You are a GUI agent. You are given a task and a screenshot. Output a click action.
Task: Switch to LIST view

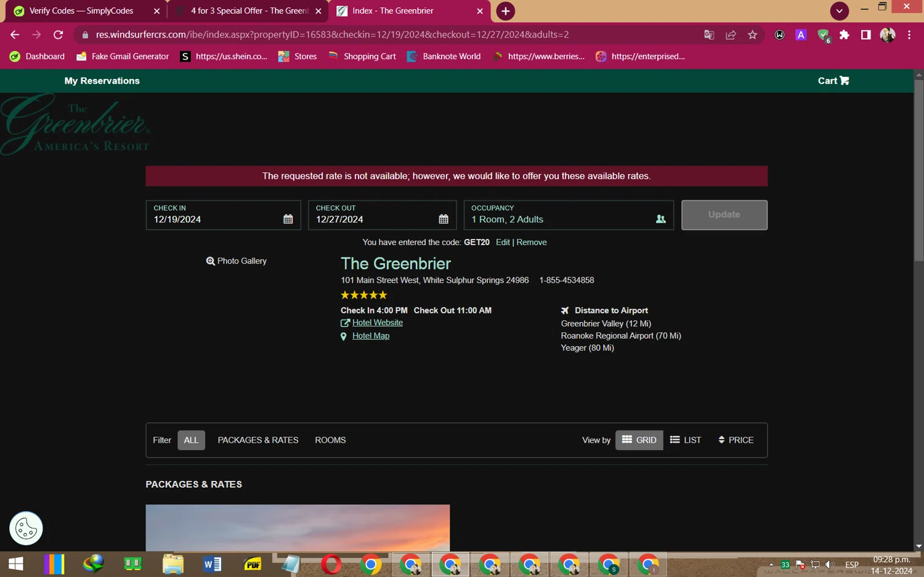(686, 440)
